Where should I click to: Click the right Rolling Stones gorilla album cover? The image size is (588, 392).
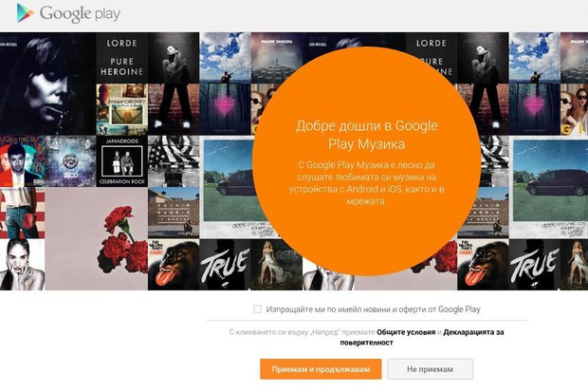tap(483, 265)
